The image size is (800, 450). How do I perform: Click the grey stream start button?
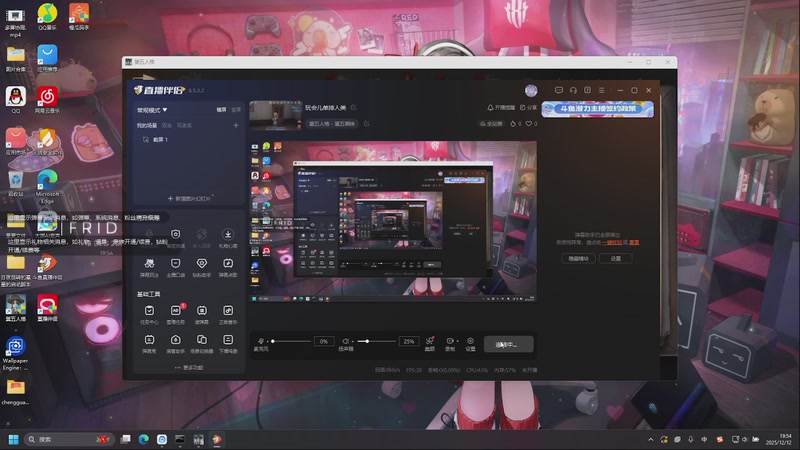point(508,344)
